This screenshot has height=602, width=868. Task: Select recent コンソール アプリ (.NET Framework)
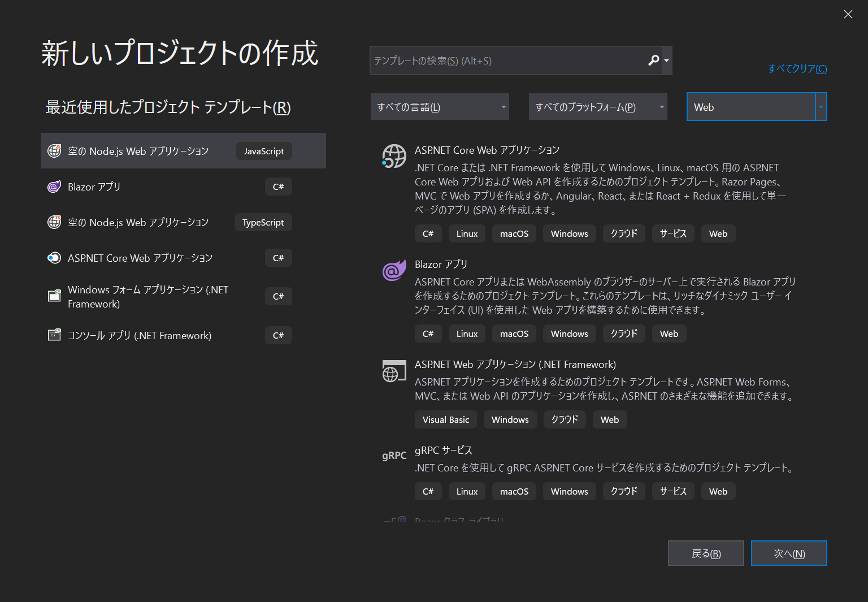tap(183, 335)
